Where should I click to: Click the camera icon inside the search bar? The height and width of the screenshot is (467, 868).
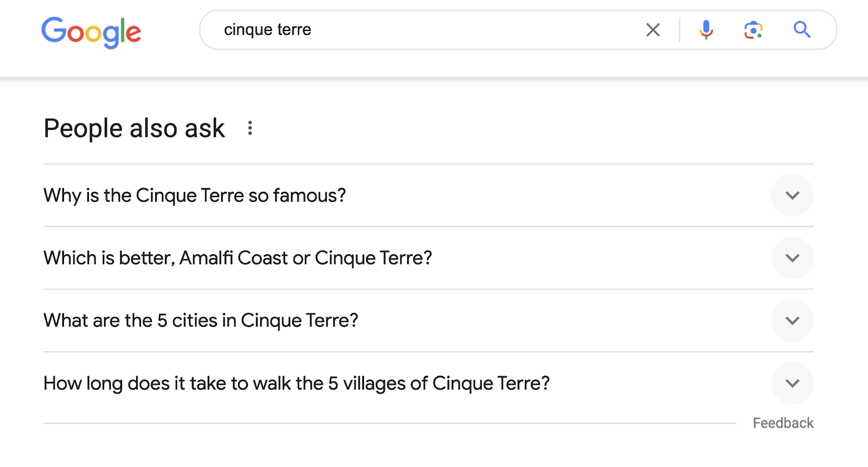click(753, 30)
